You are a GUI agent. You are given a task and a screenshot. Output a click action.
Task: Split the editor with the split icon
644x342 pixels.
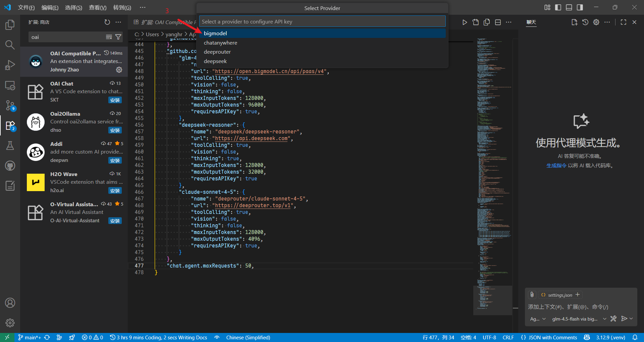click(498, 22)
